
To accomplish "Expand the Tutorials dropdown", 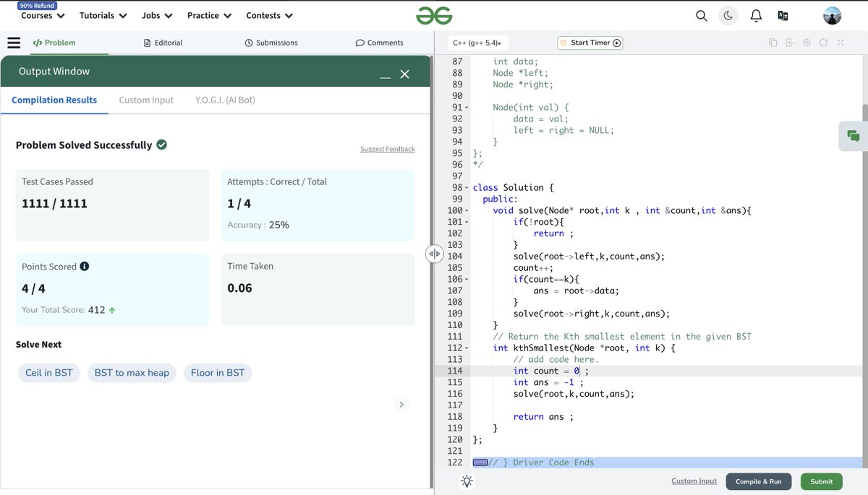I will tap(103, 15).
